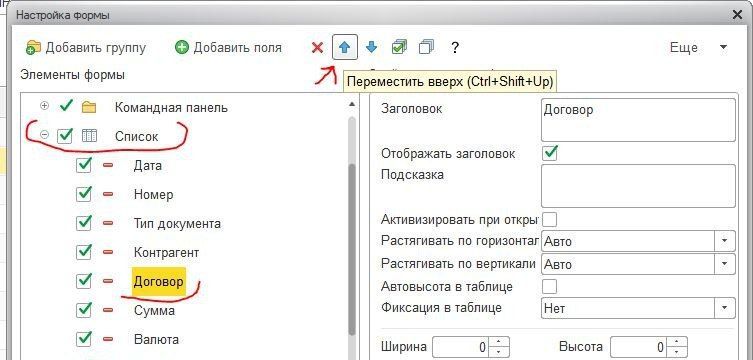Click the field icon beside Договор
Viewport: 753px width, 360px height.
click(x=108, y=281)
